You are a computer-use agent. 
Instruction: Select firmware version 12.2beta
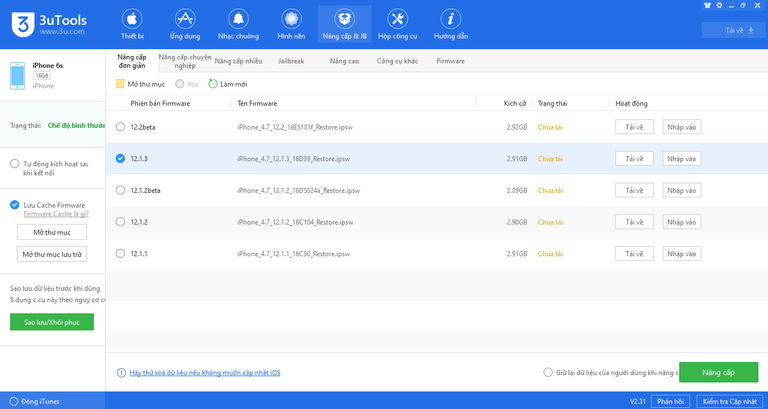pyautogui.click(x=121, y=127)
